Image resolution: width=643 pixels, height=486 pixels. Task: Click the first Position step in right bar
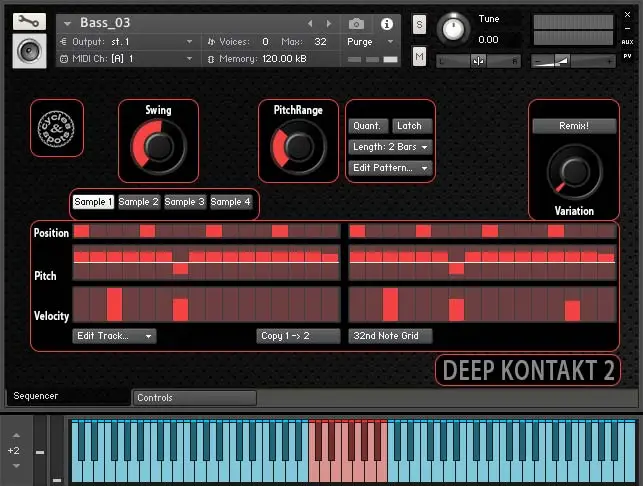click(357, 231)
